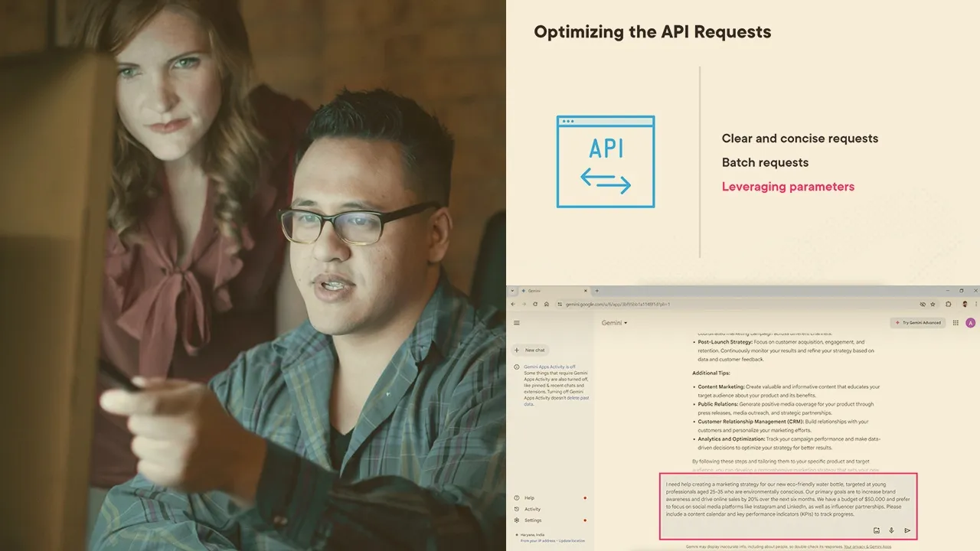The image size is (980, 551).
Task: Reload the Gemini page
Action: 535,304
